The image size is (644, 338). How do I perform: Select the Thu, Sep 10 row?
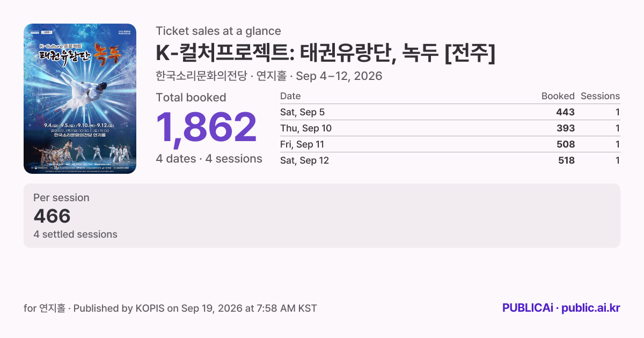tap(450, 128)
